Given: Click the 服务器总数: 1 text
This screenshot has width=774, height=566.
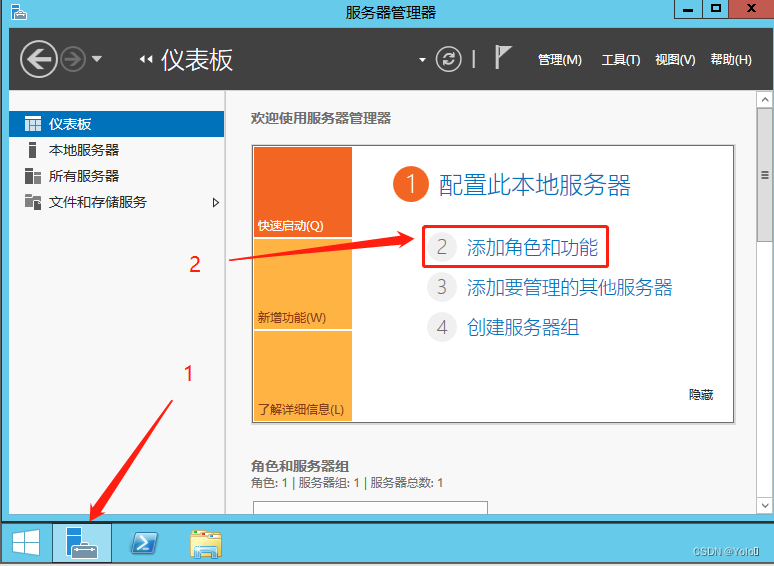Looking at the screenshot, I should tap(407, 483).
